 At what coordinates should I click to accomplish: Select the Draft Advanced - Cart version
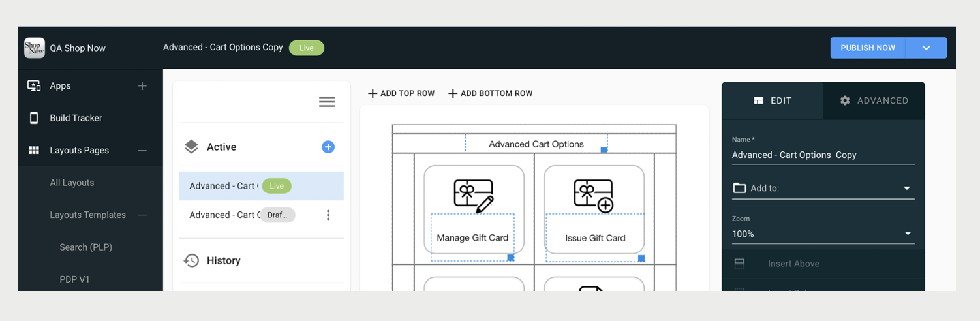point(261,215)
